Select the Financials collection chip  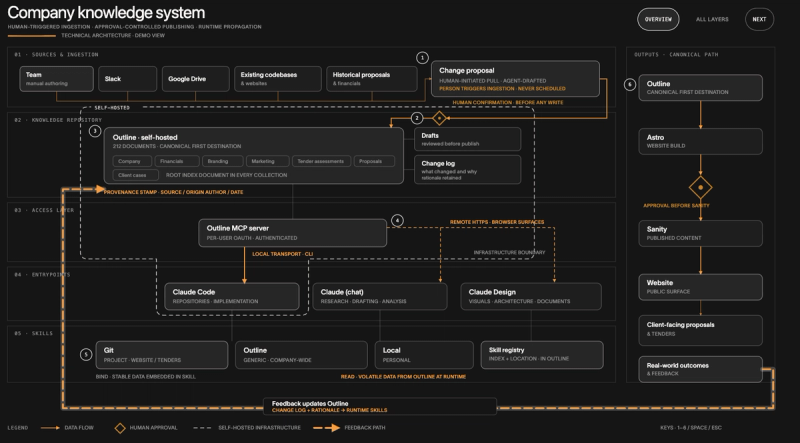click(x=177, y=161)
